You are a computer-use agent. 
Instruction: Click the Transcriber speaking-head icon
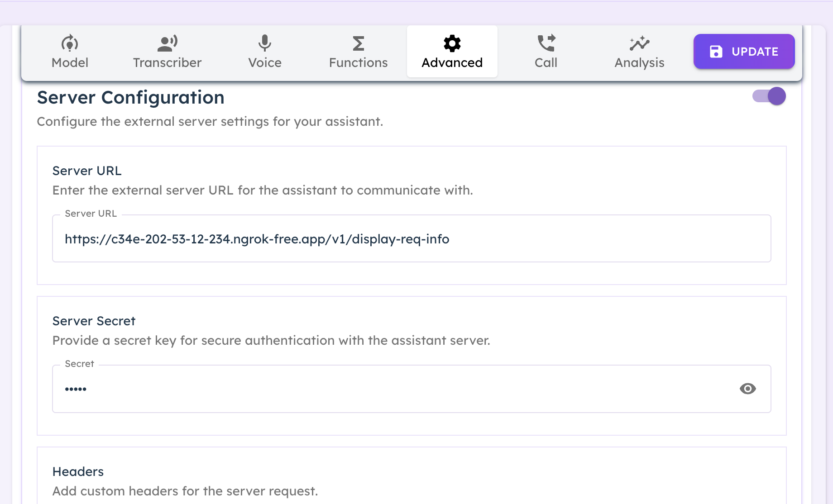pyautogui.click(x=167, y=43)
